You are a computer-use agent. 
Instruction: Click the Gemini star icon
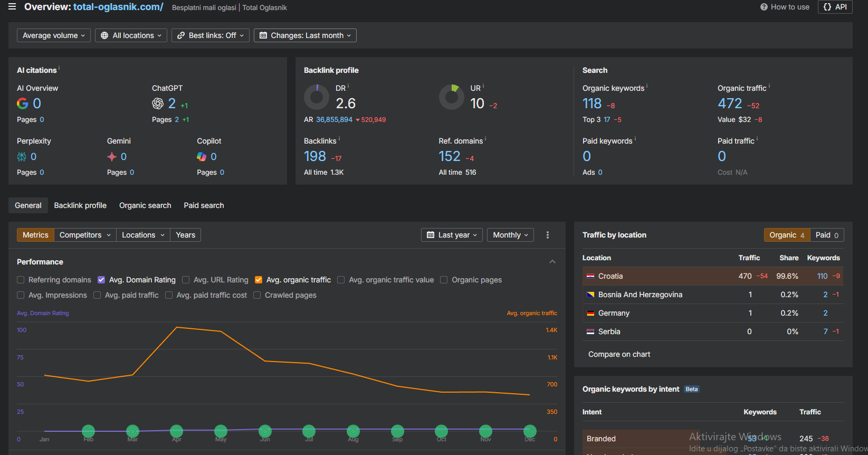112,157
